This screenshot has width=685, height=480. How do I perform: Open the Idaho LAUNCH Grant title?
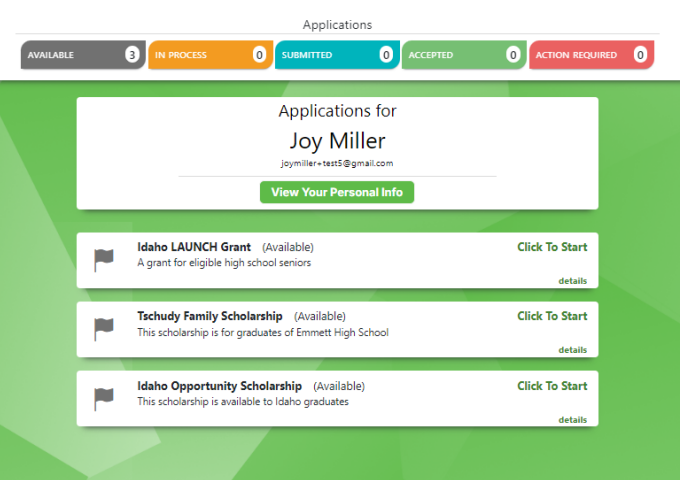194,247
